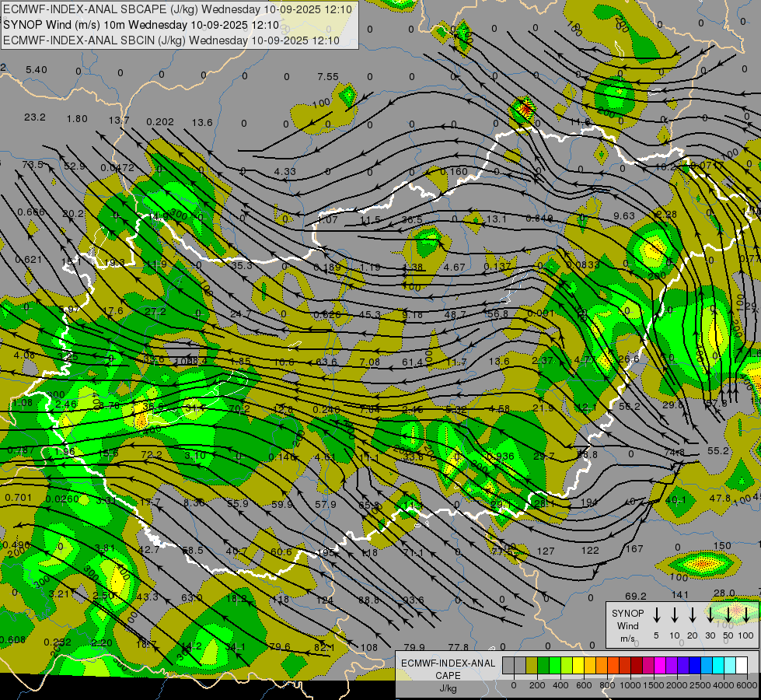761x700 pixels.
Task: Click the 30 m/s wind arrow symbol in the legend
Action: [710, 614]
